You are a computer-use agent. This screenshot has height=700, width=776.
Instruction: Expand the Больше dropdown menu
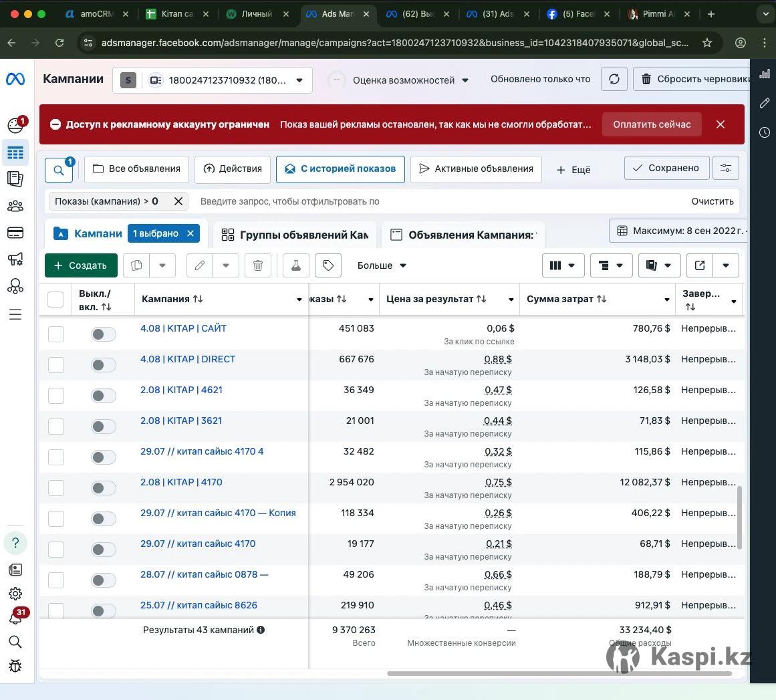coord(382,265)
